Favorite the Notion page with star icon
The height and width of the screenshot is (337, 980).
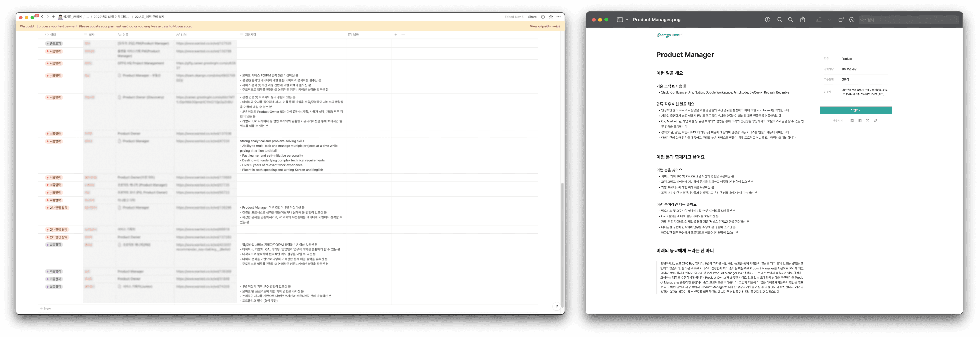click(550, 17)
